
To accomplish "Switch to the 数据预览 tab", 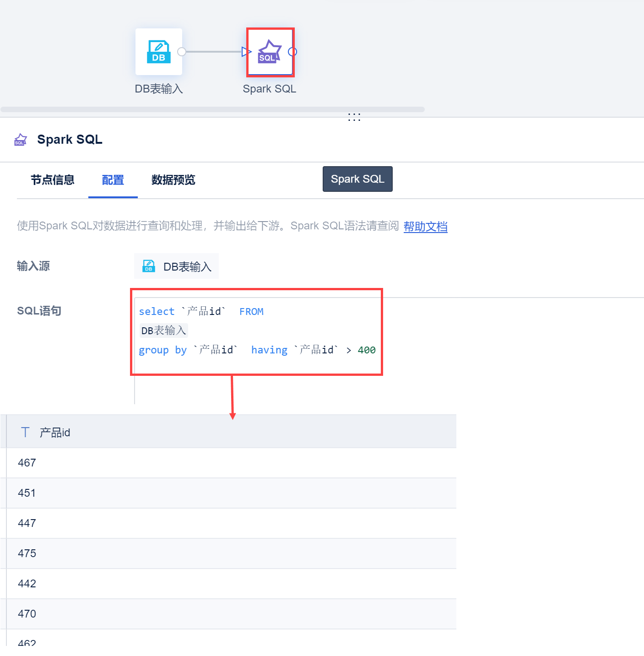I will [173, 180].
